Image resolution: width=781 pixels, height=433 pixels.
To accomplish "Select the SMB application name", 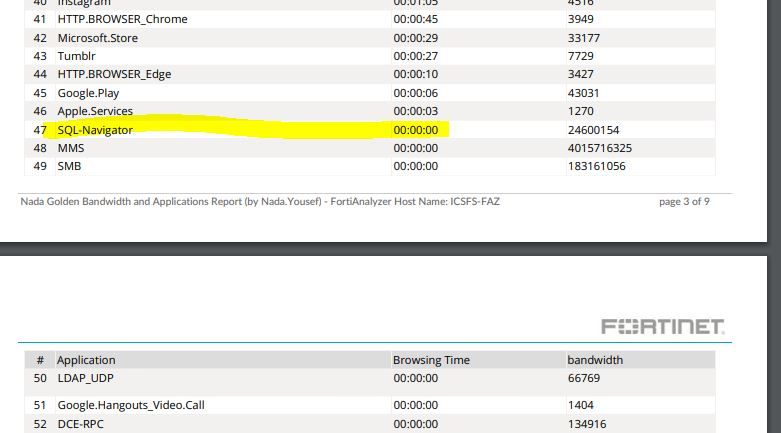I will [x=69, y=166].
